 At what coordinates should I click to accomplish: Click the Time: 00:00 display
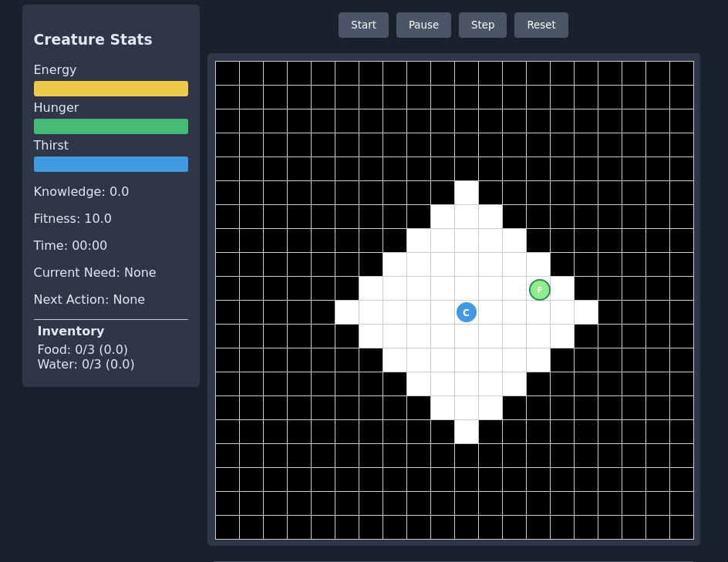point(70,245)
